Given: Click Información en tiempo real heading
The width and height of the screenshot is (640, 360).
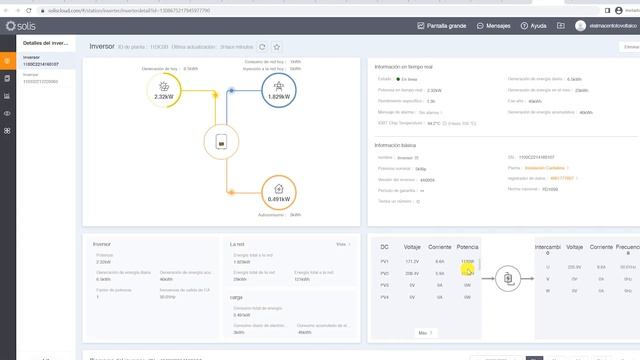Looking at the screenshot, I should pyautogui.click(x=403, y=67).
